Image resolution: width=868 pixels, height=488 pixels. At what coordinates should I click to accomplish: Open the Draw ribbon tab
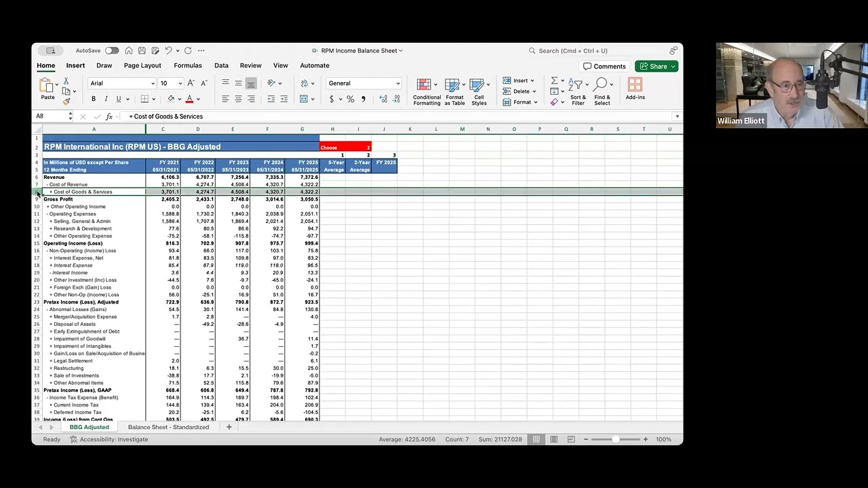tap(104, 66)
